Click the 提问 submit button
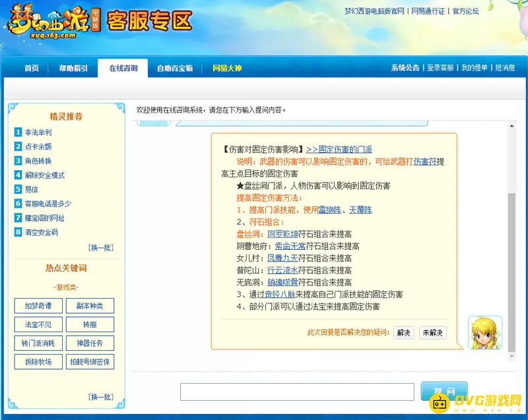This screenshot has height=420, width=528. 444,391
